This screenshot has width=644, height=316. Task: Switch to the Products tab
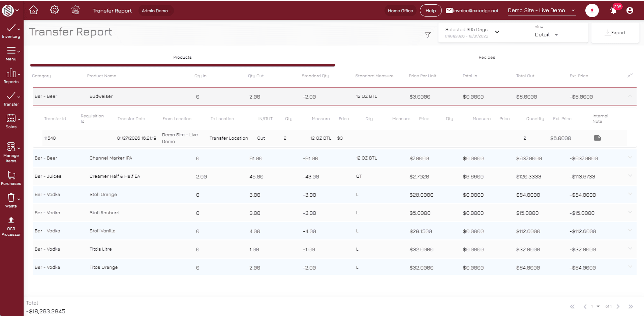pos(182,57)
